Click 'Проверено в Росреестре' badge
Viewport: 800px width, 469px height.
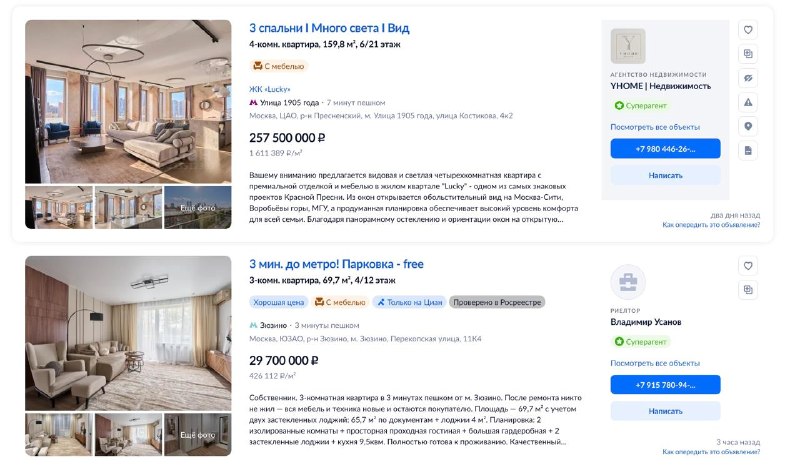click(497, 302)
